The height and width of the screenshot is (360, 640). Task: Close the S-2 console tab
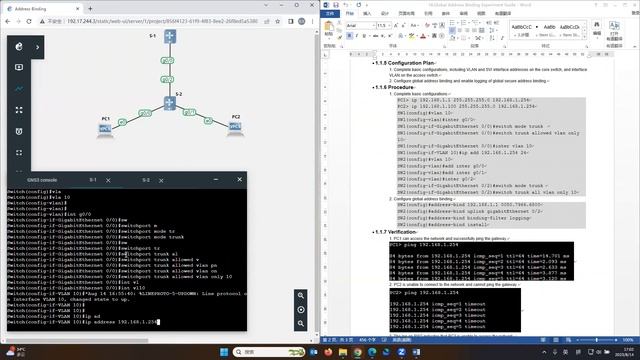tap(161, 180)
